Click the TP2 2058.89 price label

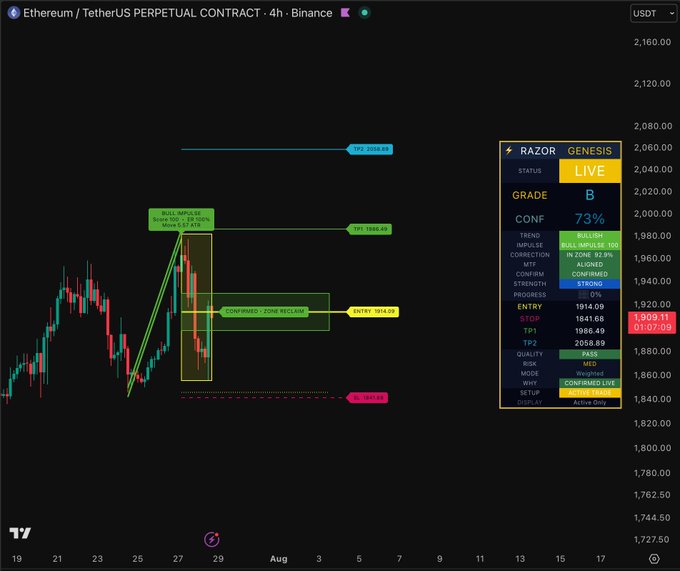pos(370,149)
